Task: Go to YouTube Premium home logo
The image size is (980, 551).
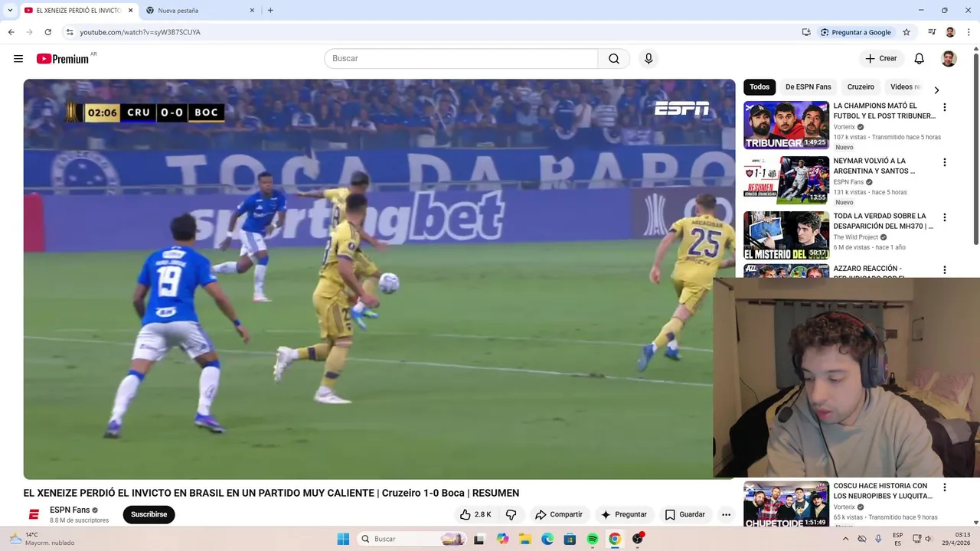Action: click(x=63, y=59)
